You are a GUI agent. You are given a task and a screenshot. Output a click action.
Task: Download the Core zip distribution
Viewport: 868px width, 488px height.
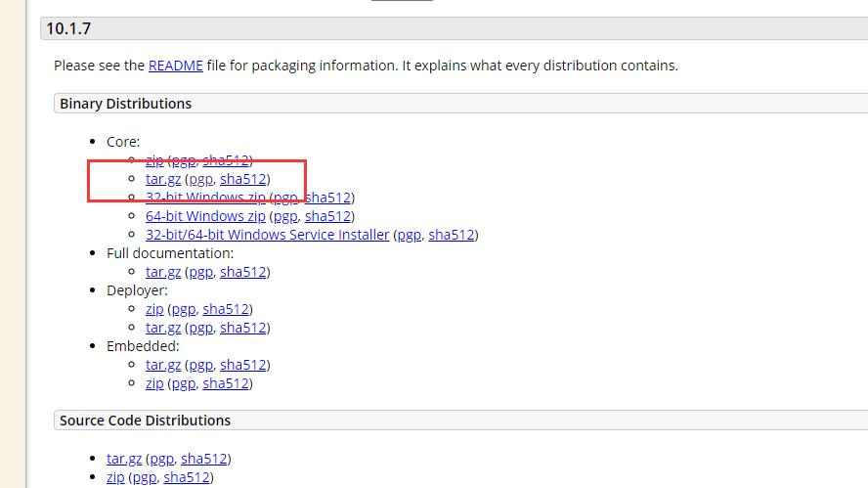pos(154,160)
